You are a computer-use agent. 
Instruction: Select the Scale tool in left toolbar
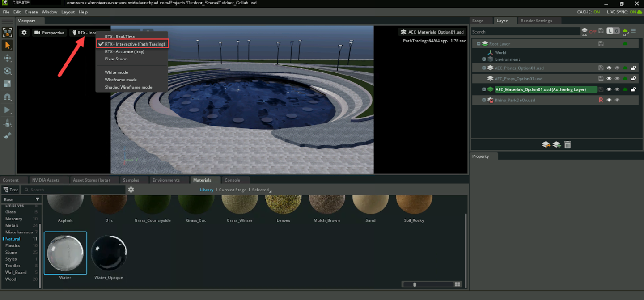point(8,84)
